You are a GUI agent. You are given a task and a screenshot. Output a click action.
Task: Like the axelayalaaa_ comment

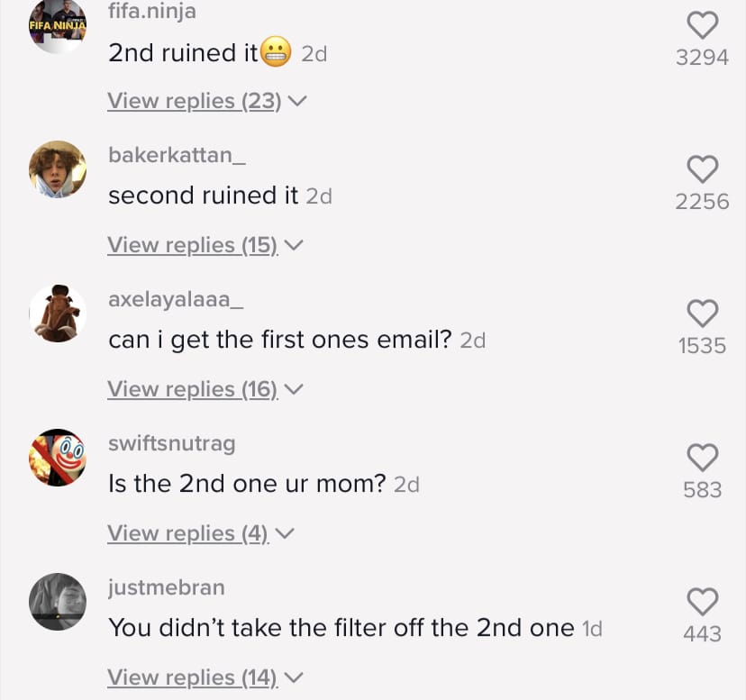click(x=702, y=314)
